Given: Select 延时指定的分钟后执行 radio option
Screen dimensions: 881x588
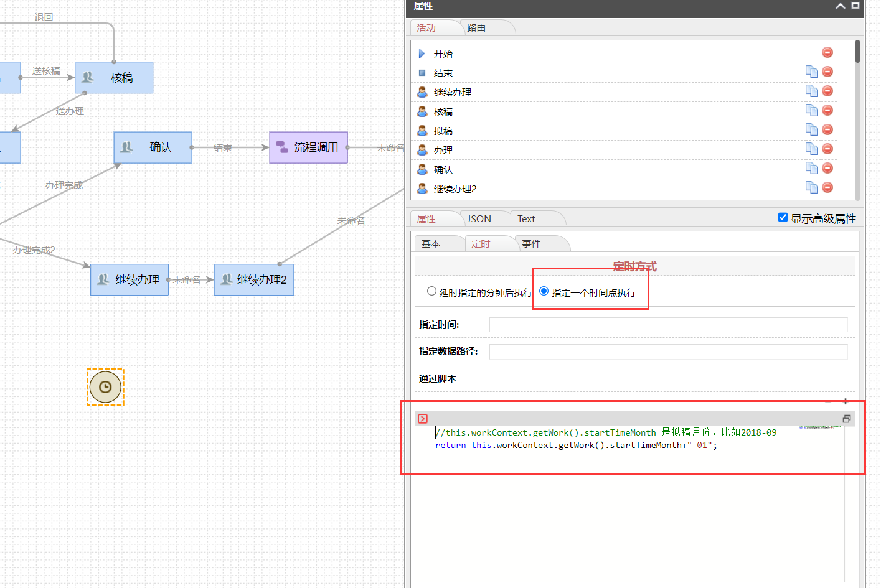Looking at the screenshot, I should click(431, 291).
